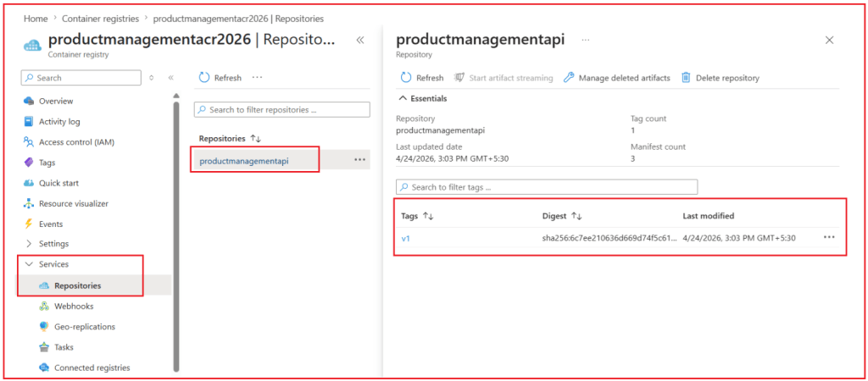Screen dimensions: 868x381
Task: Click the container registry header icon
Action: pyautogui.click(x=33, y=44)
